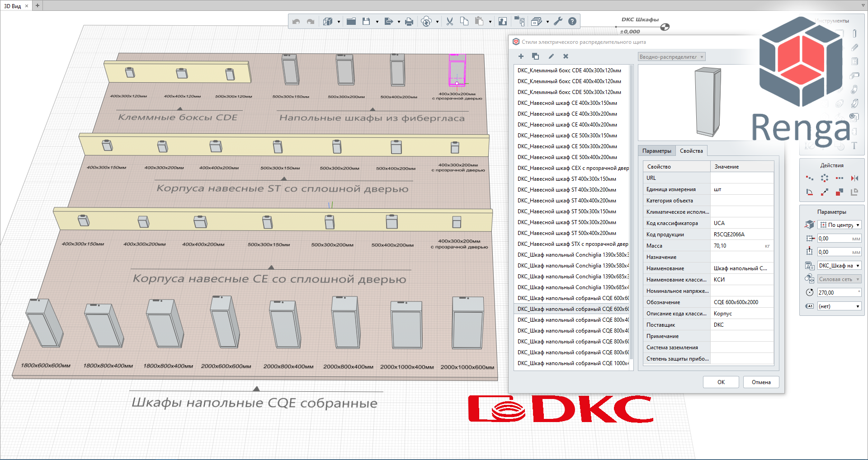
Task: Click the Rotate action icon
Action: pyautogui.click(x=810, y=192)
